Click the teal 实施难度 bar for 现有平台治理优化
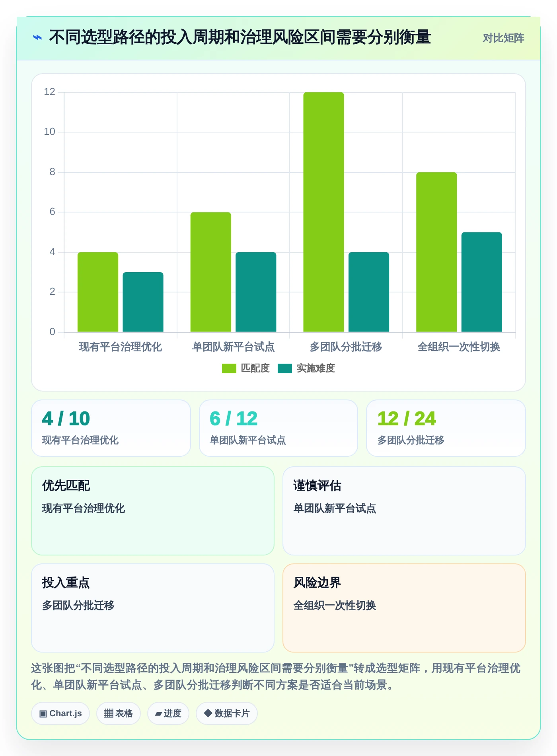This screenshot has height=756, width=557. [143, 302]
